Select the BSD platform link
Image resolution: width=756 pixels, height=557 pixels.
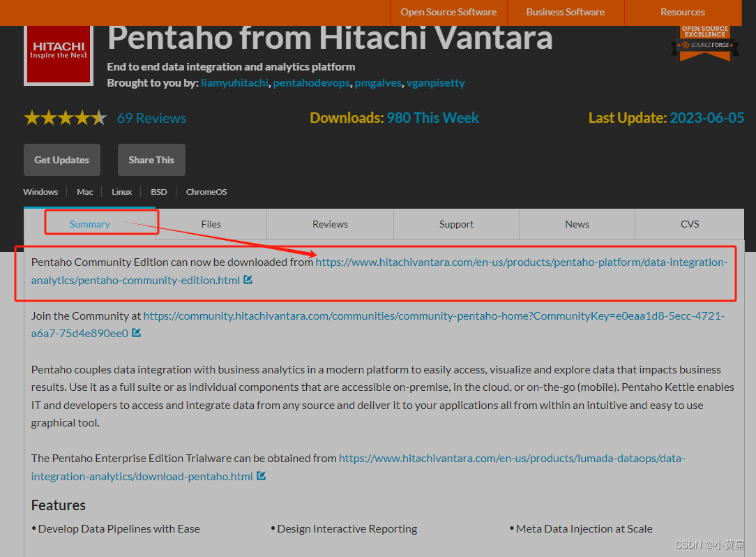[158, 192]
